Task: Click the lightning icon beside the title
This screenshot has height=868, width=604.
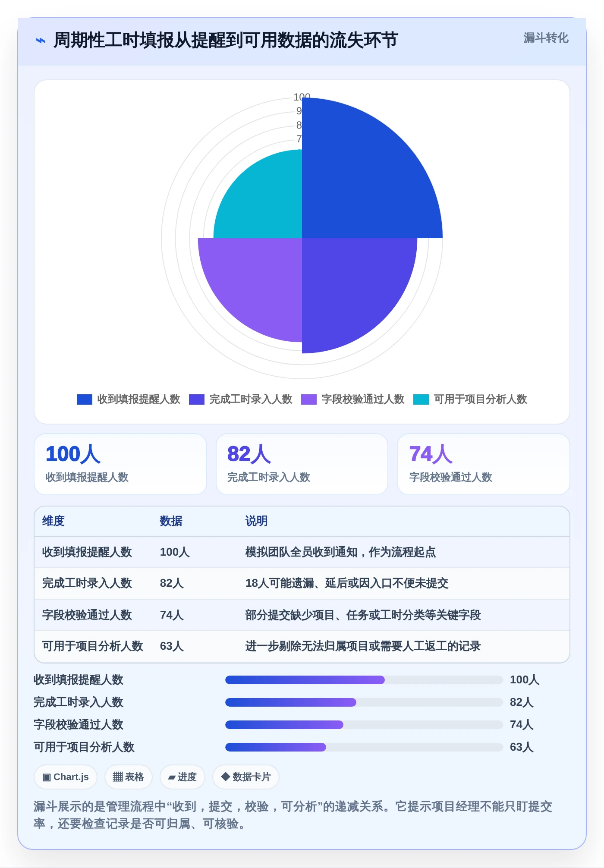Action: [x=40, y=41]
